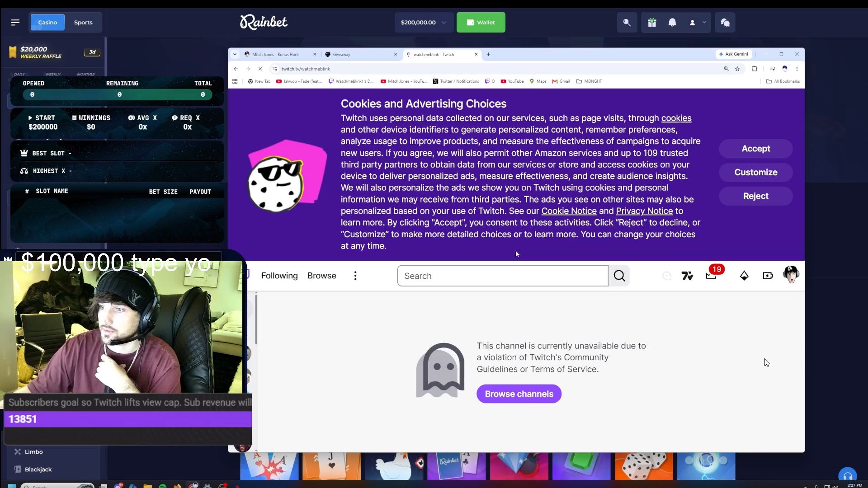The width and height of the screenshot is (868, 488).
Task: Open the All Bookmarks folder
Action: tap(783, 81)
